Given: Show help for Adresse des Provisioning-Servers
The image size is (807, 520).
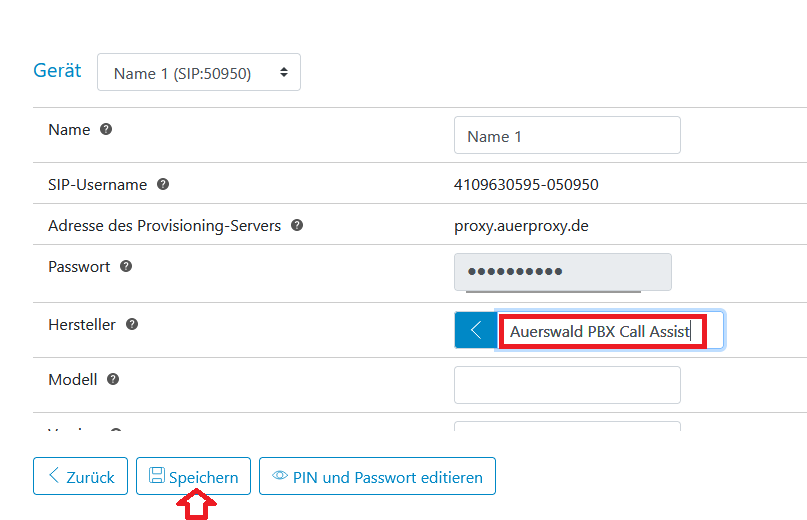Looking at the screenshot, I should coord(297,225).
